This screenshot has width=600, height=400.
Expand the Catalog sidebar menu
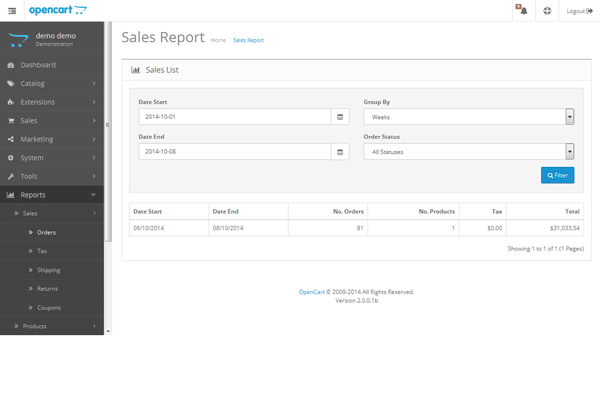click(x=50, y=83)
